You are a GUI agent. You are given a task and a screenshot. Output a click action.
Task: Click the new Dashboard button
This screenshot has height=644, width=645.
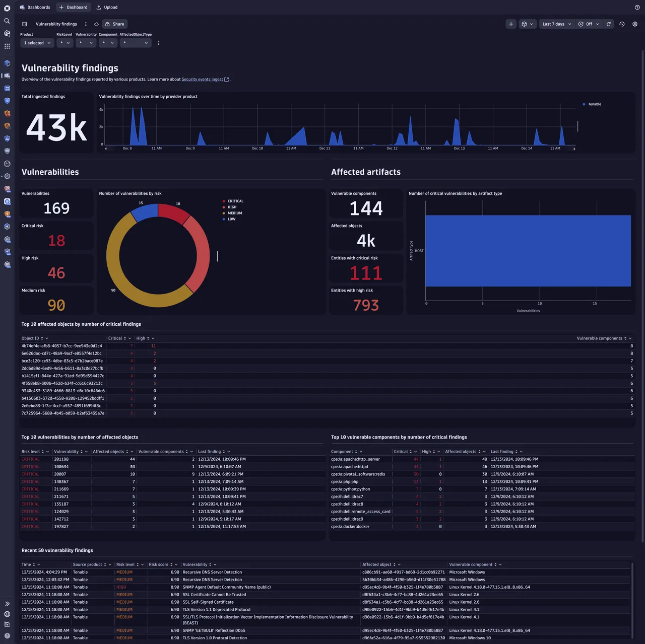click(73, 8)
